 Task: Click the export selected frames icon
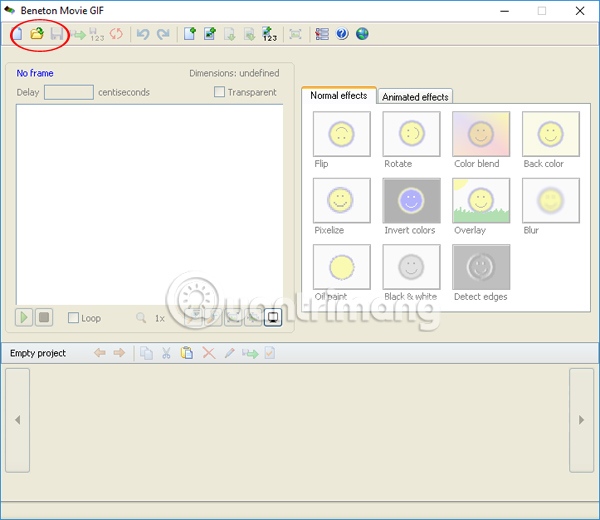point(249,34)
